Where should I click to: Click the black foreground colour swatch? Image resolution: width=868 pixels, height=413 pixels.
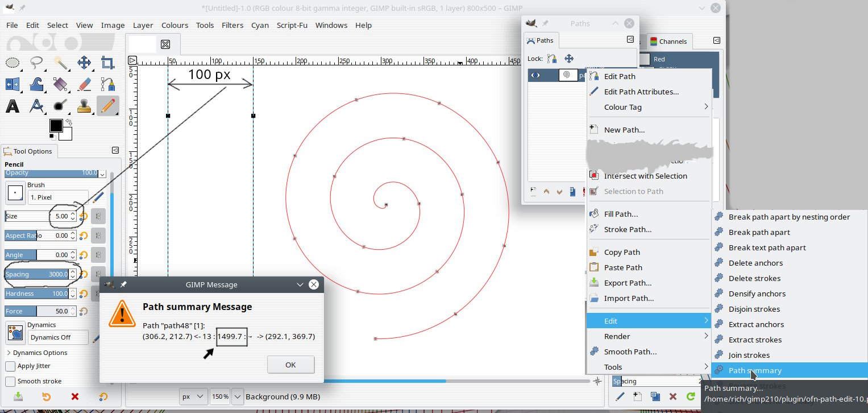[x=56, y=126]
